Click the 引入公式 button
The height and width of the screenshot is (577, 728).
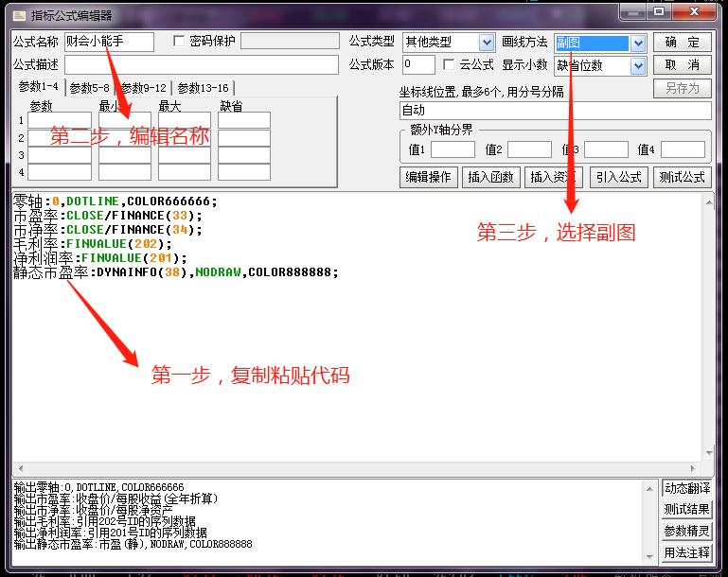619,177
